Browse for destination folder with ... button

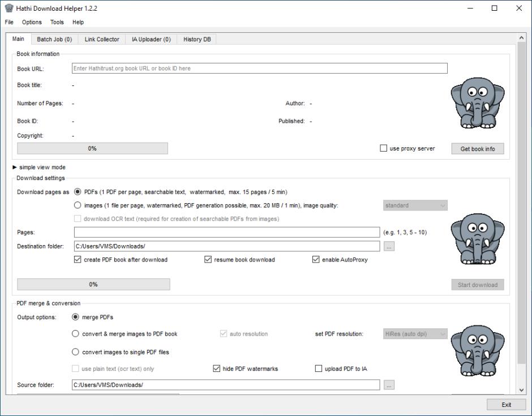(x=389, y=246)
